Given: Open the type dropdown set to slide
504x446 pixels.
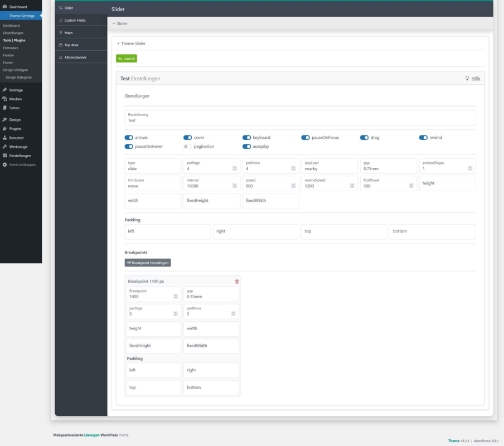Looking at the screenshot, I should (x=153, y=166).
